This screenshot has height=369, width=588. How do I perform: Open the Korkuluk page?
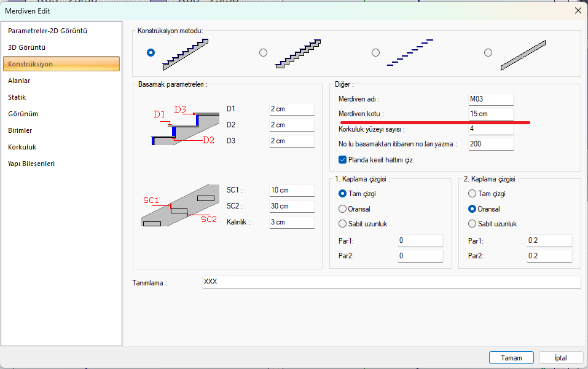coord(61,147)
